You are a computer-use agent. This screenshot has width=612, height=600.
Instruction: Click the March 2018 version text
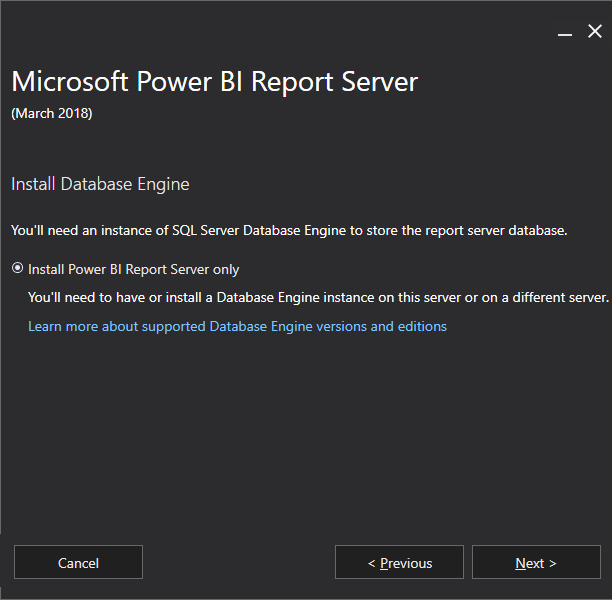pos(52,114)
